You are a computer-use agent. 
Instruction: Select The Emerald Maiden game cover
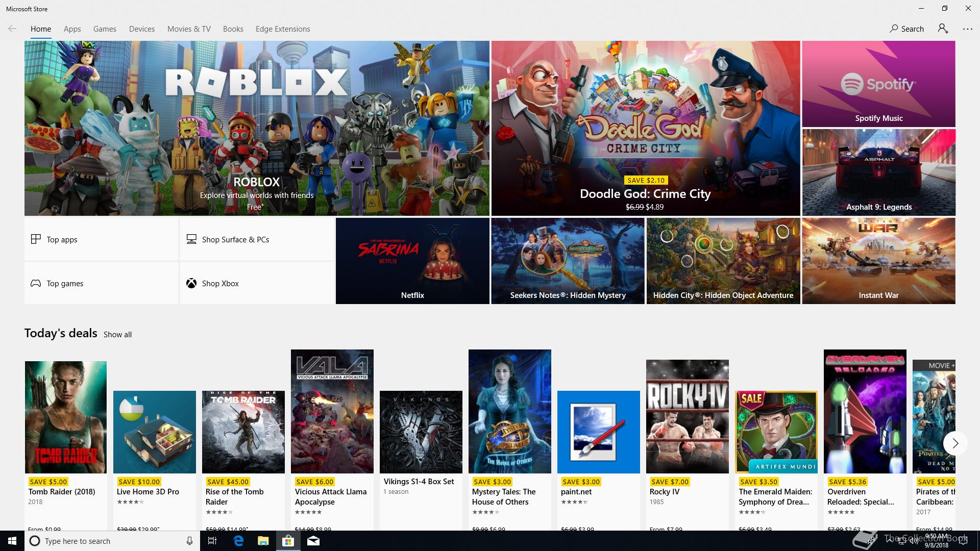point(776,432)
